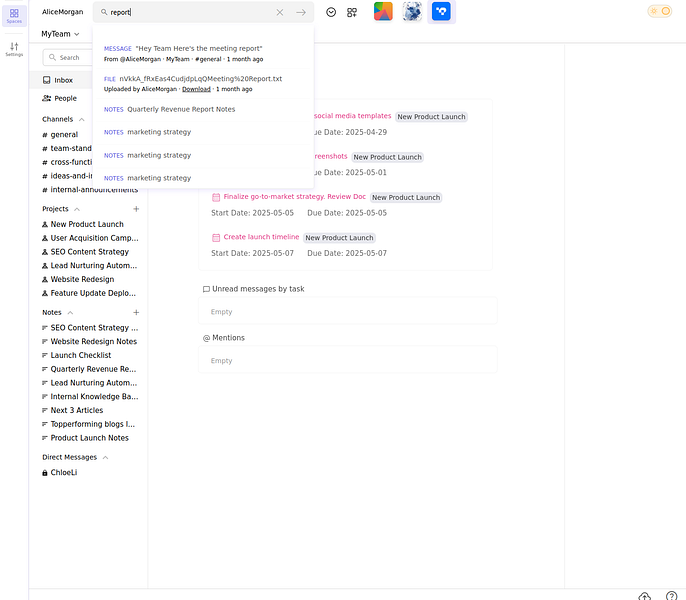Add a new project with plus icon

tap(136, 209)
